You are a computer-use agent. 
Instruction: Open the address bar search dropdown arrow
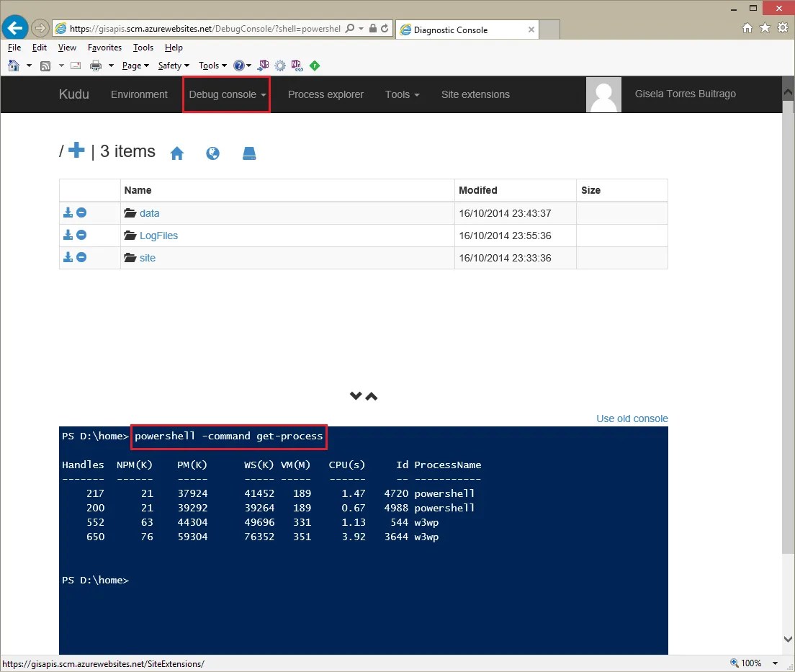[361, 28]
